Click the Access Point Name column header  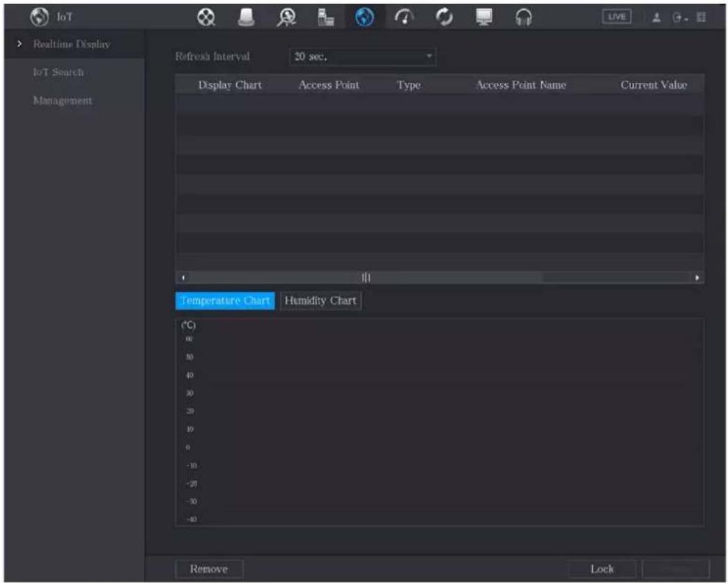(521, 85)
